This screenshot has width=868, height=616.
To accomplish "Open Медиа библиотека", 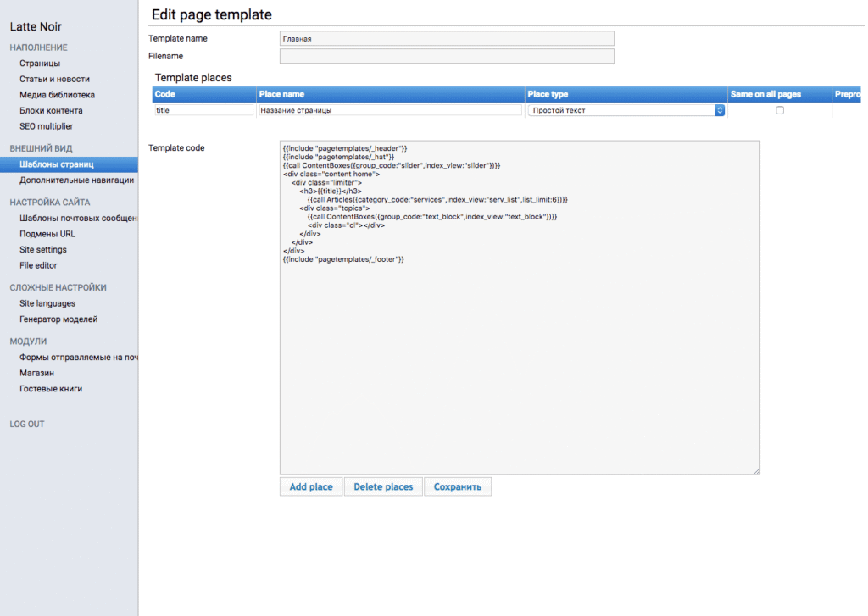I will click(x=57, y=95).
